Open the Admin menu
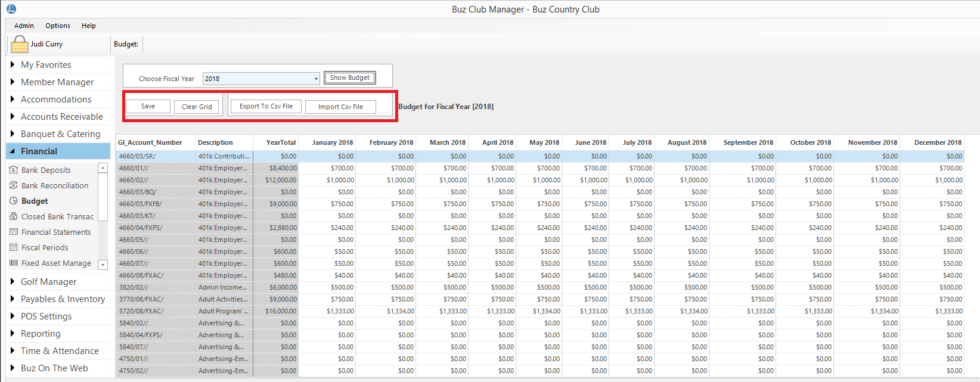Screen dimensions: 980x382 [x=24, y=26]
